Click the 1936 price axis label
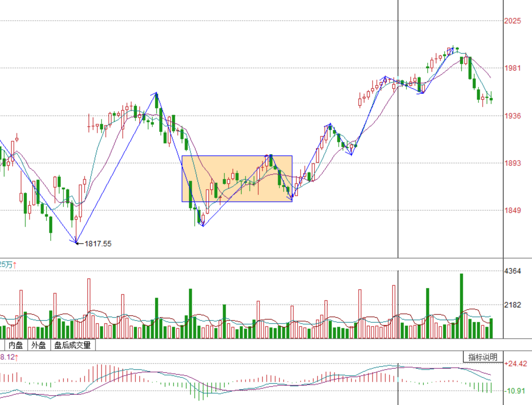Viewport: 532px width, 405px height. [x=512, y=116]
